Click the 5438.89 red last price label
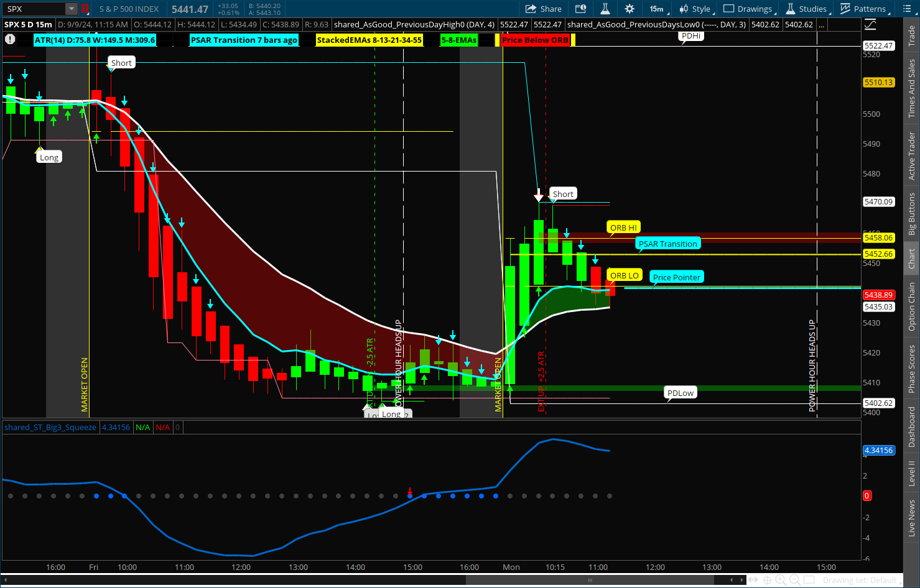The height and width of the screenshot is (588, 920). tap(878, 295)
